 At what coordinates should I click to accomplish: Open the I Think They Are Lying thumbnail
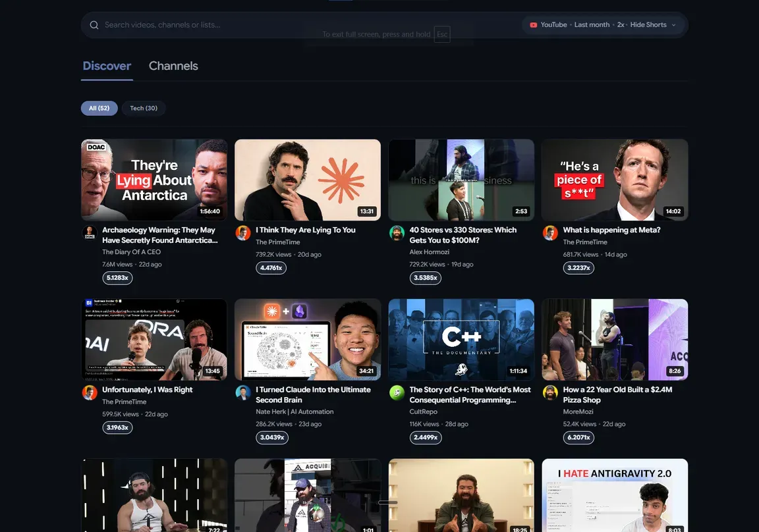coord(308,180)
